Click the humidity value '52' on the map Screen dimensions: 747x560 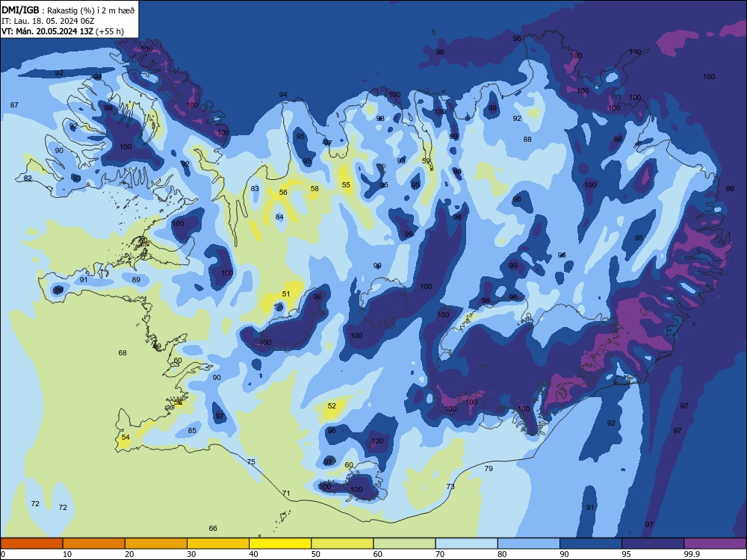coord(332,405)
